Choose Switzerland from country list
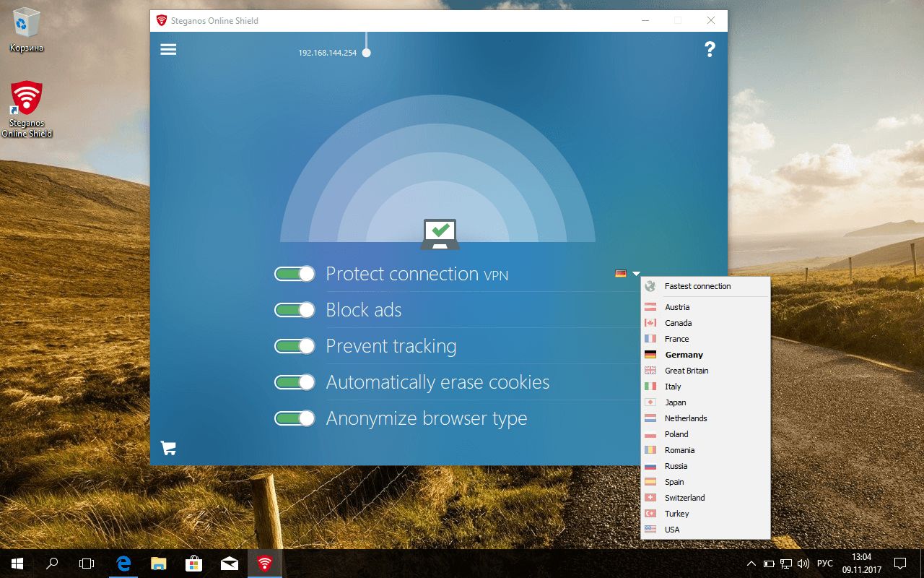Screen dimensions: 924x578 click(705, 498)
